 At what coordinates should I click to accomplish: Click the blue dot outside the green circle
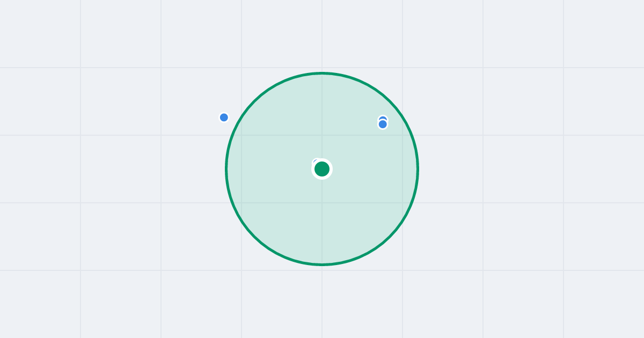click(224, 117)
